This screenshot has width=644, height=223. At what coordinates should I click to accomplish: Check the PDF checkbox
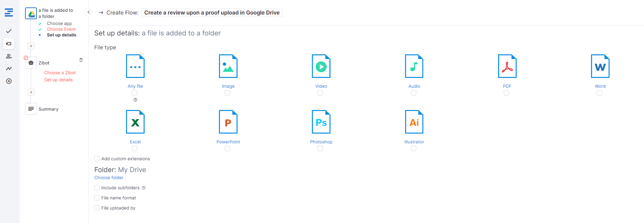tap(506, 93)
